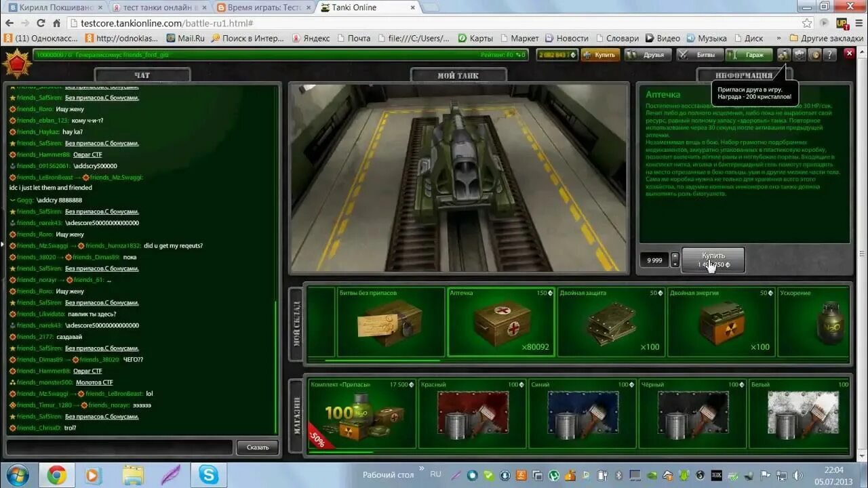Viewport: 868px width, 488px height.
Task: Toggle the sound speaker icon in game header
Action: coord(814,55)
